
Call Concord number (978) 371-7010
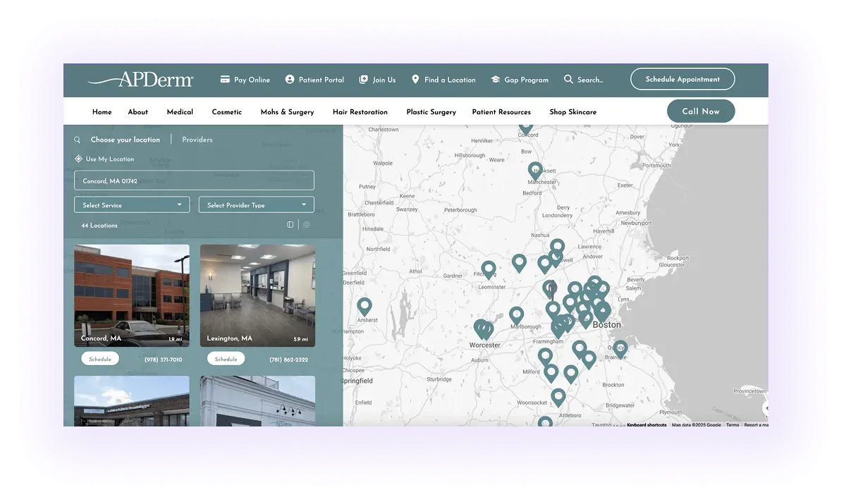[x=164, y=359]
